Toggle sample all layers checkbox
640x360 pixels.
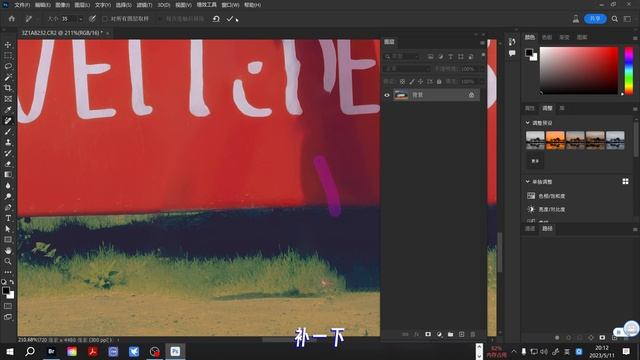pos(105,19)
